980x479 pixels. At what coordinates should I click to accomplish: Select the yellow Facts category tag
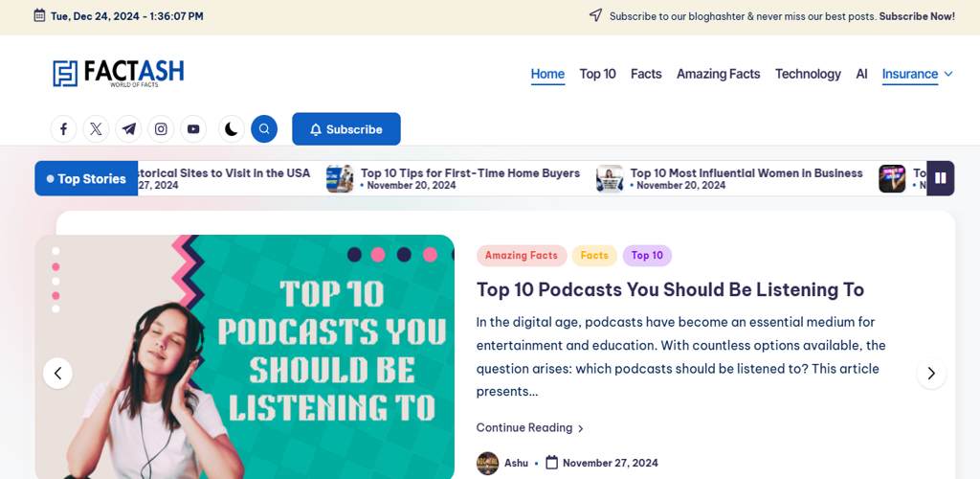point(594,255)
